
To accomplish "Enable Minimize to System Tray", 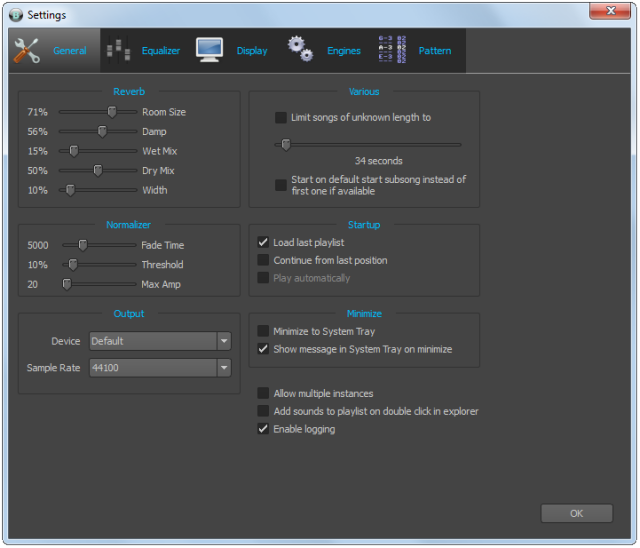I will coord(264,331).
